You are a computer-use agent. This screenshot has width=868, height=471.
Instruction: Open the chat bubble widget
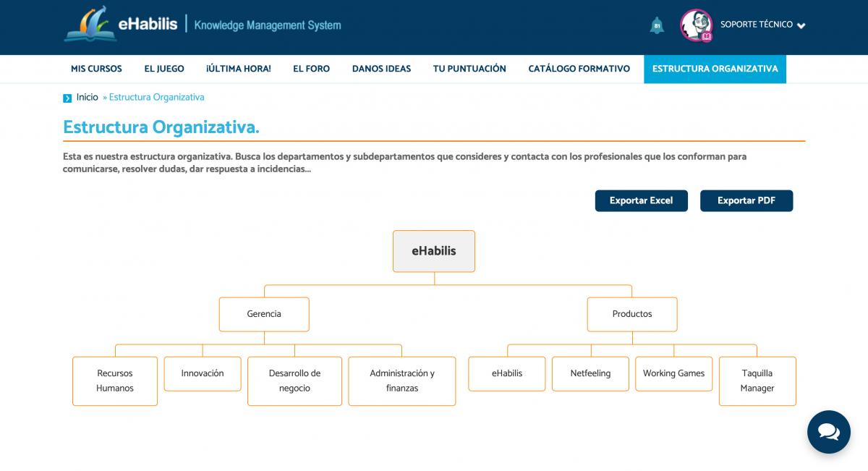coord(828,432)
